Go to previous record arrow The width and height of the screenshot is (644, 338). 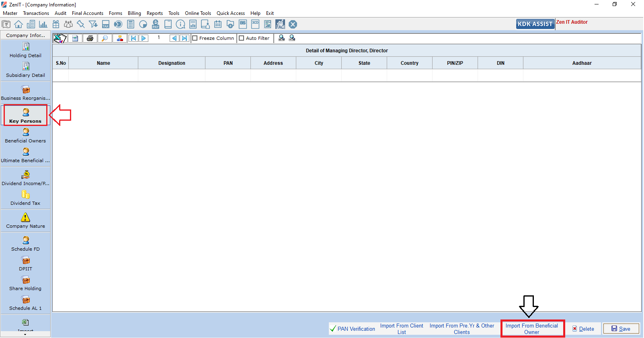click(174, 38)
